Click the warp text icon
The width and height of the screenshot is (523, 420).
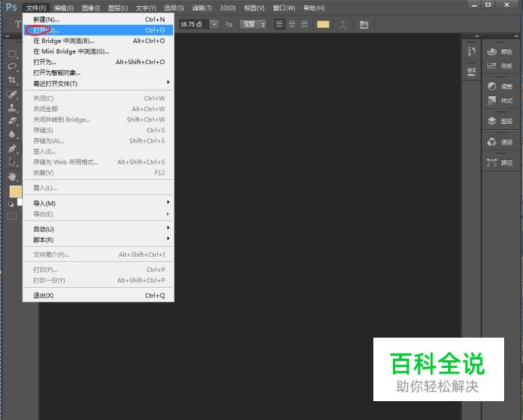tap(343, 24)
